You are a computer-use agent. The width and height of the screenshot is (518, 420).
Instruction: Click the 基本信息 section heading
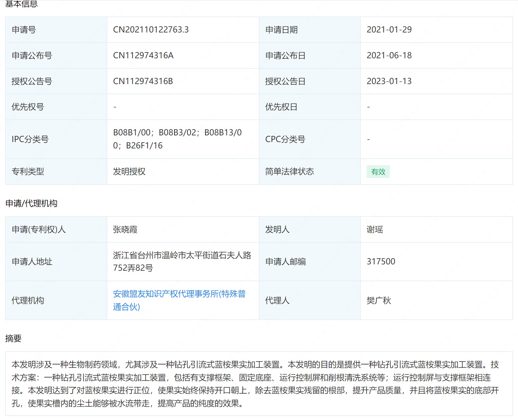point(21,4)
